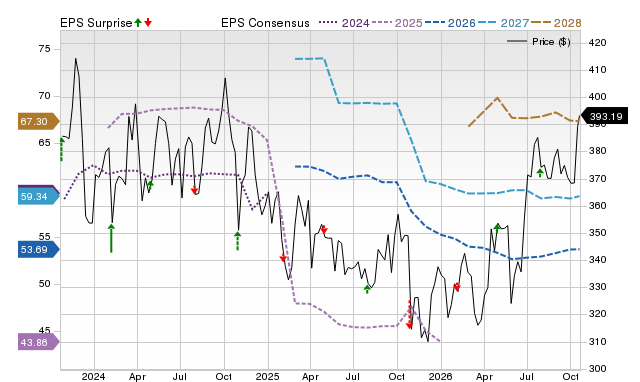Click the 75 EPS axis label
640x382 pixels.
point(44,49)
